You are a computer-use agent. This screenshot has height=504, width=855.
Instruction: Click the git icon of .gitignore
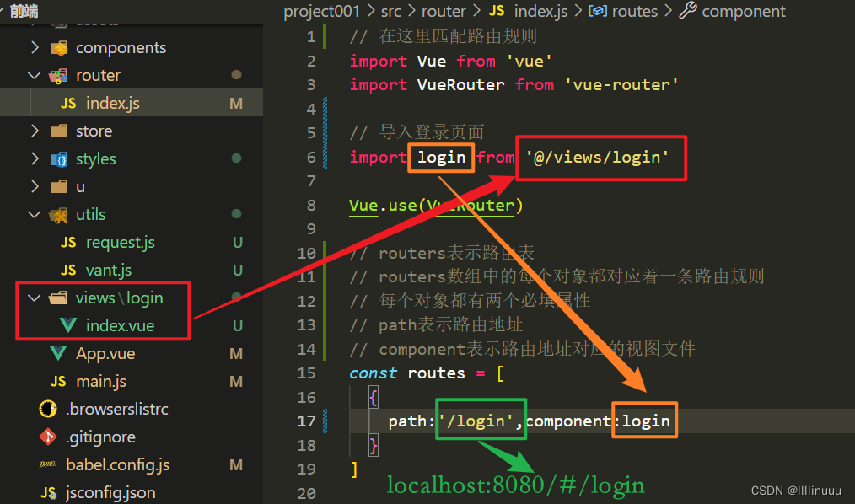point(48,437)
